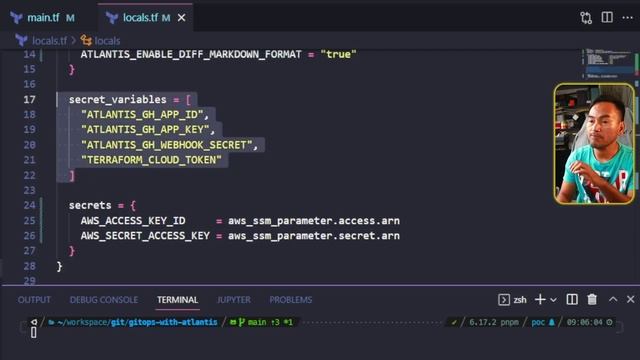Click AWS_ACCESS_KEY_ID key name
Image resolution: width=640 pixels, height=360 pixels.
point(133,221)
